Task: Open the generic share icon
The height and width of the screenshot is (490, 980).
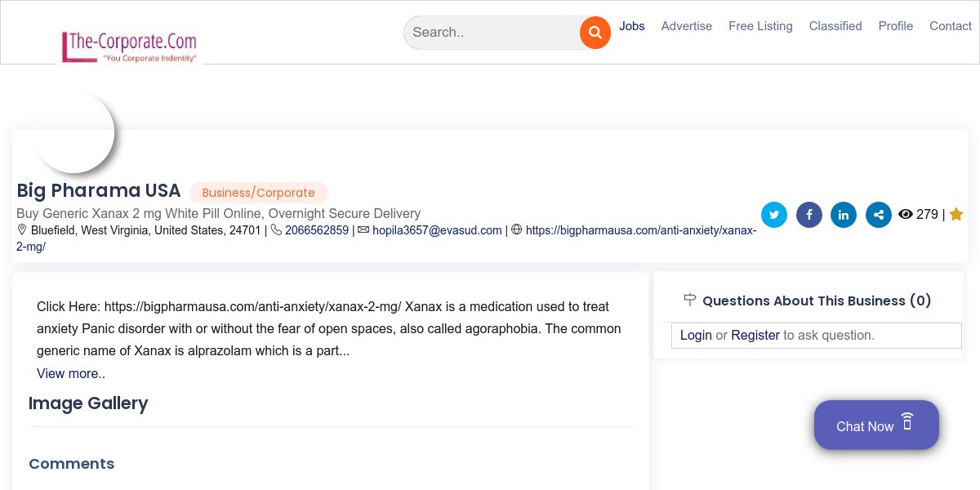Action: pos(879,215)
